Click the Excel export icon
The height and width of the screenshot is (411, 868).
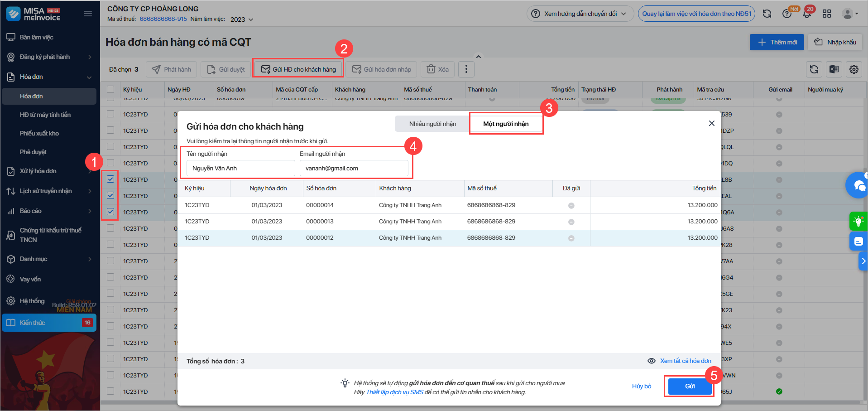pyautogui.click(x=834, y=69)
